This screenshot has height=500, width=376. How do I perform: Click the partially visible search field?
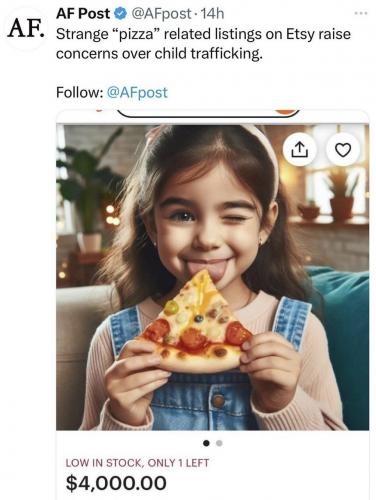coord(208,113)
